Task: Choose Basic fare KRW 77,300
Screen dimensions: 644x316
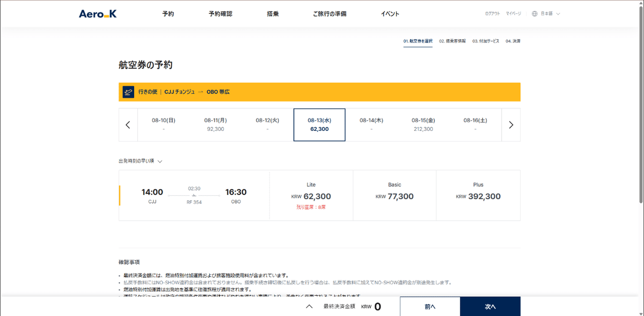Action: pyautogui.click(x=394, y=195)
